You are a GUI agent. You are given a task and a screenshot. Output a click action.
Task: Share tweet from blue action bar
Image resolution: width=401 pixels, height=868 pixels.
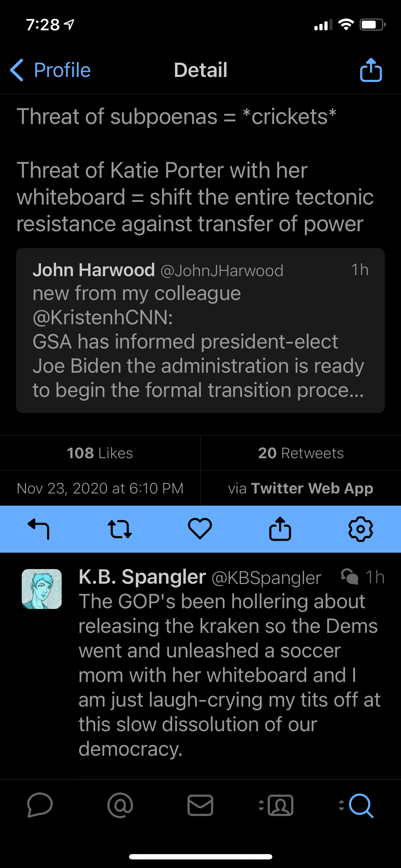[280, 529]
